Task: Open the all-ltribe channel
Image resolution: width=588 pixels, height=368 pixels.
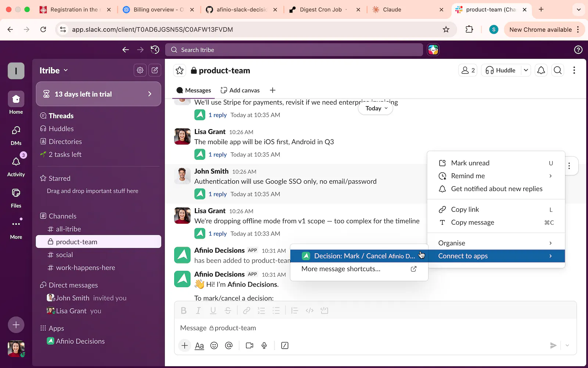Action: point(98,229)
